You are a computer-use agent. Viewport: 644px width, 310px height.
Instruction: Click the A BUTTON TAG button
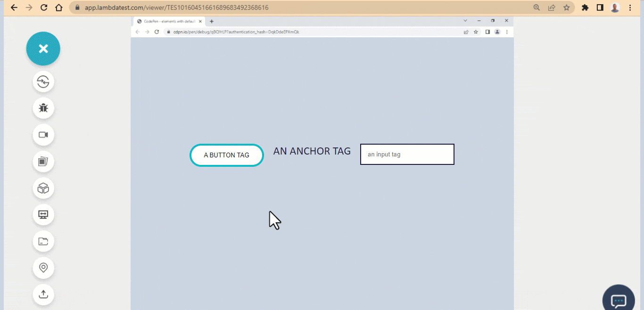227,155
